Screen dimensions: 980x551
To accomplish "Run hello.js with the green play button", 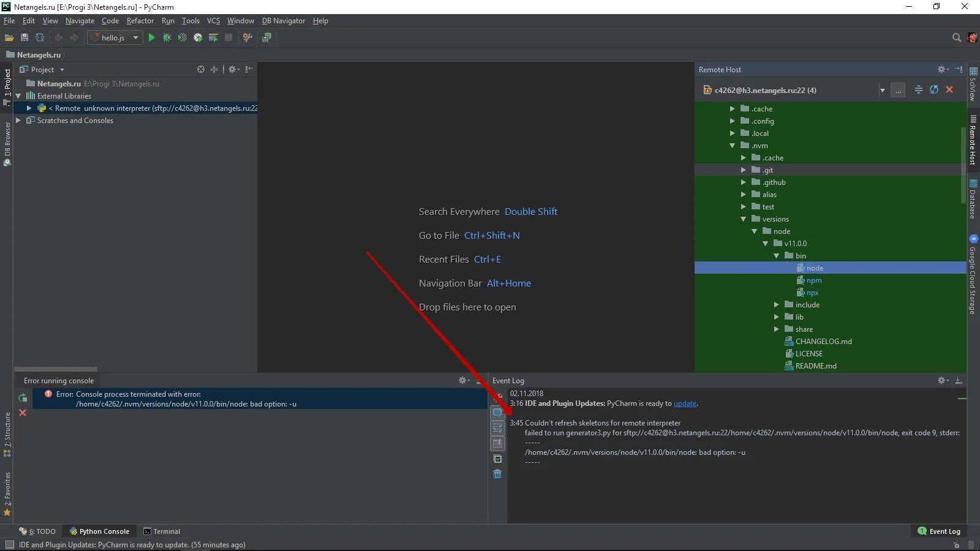I will point(152,37).
